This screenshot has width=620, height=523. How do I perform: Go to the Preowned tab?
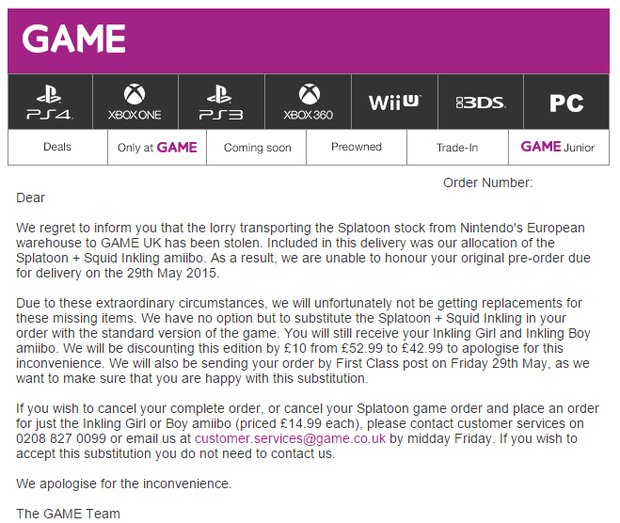click(357, 147)
